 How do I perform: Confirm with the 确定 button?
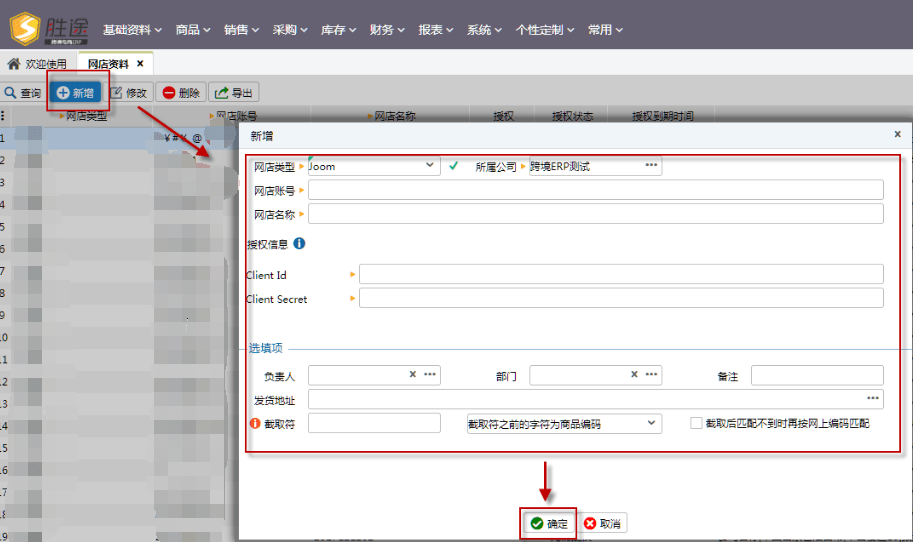tap(548, 523)
